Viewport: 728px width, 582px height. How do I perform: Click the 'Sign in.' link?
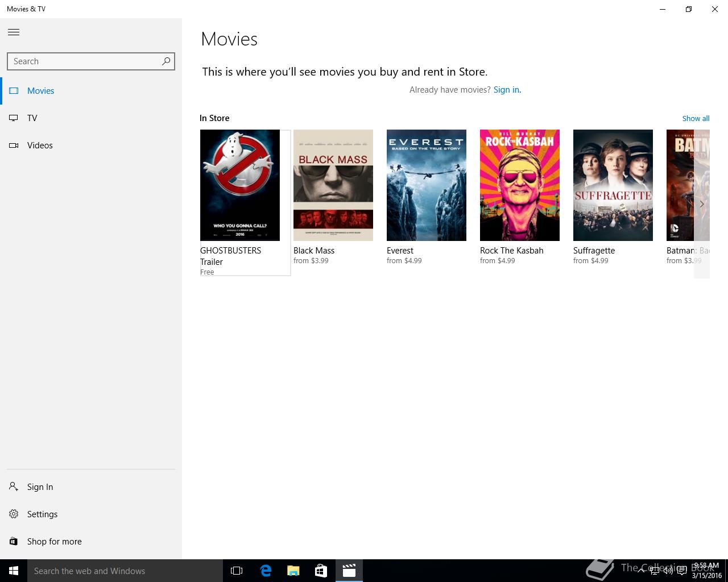coord(507,90)
